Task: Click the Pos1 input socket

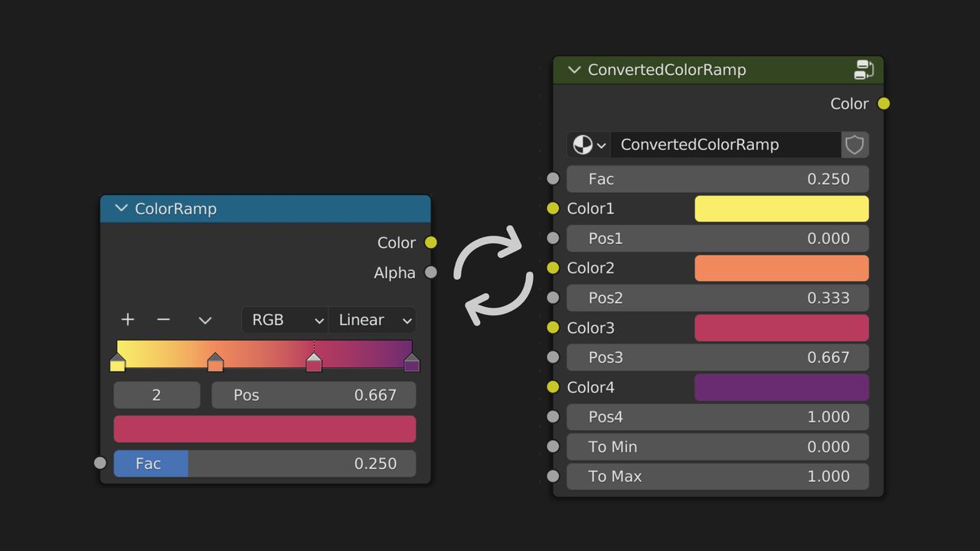Action: coord(554,238)
